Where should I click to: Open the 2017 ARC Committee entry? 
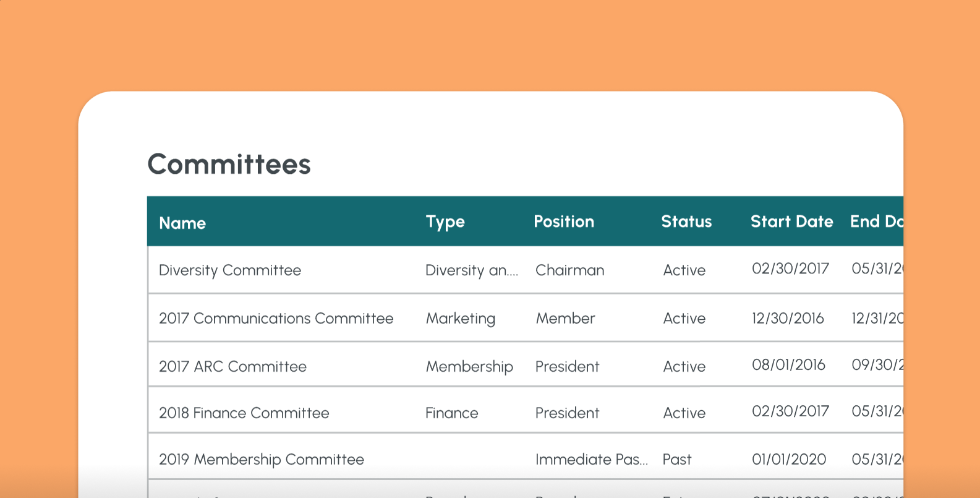pyautogui.click(x=233, y=366)
